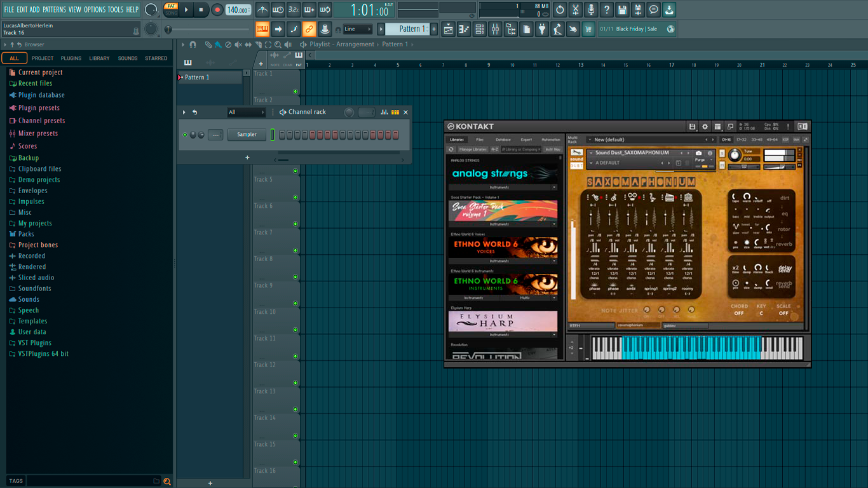Click the question mark help icon
Image resolution: width=868 pixels, height=488 pixels.
(x=607, y=10)
